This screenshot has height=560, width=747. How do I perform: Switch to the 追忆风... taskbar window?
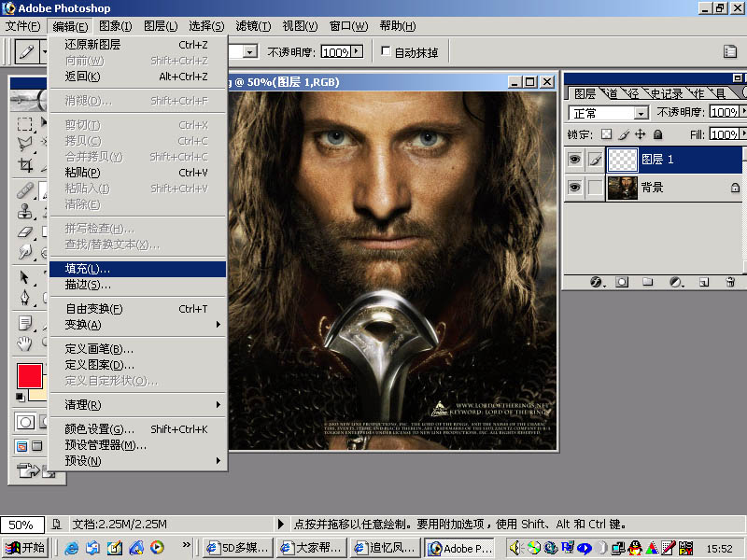coord(385,548)
